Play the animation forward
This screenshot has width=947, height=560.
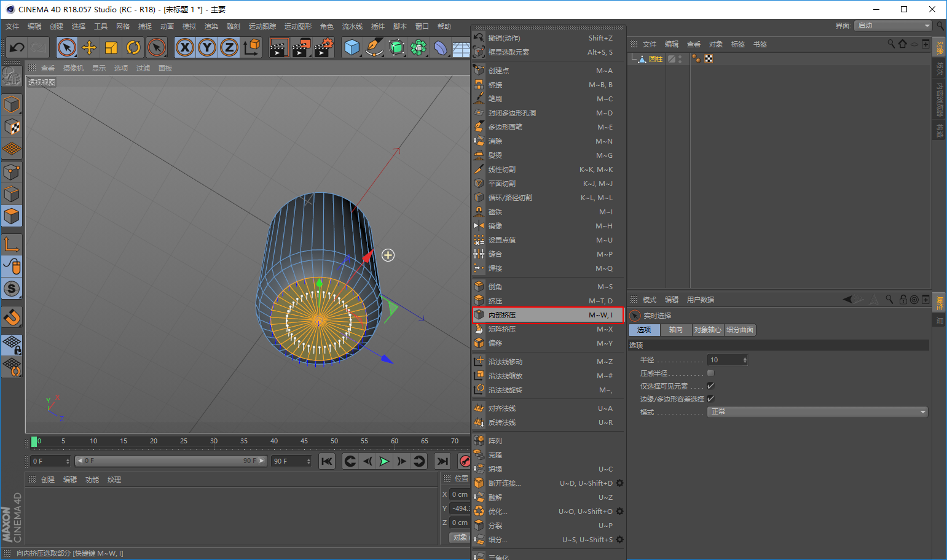point(384,461)
